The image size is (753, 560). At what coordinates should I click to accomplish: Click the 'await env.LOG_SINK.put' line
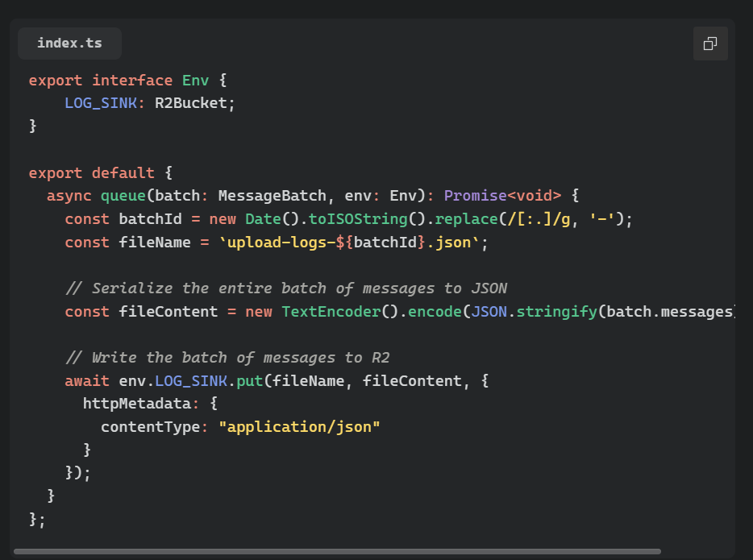277,381
